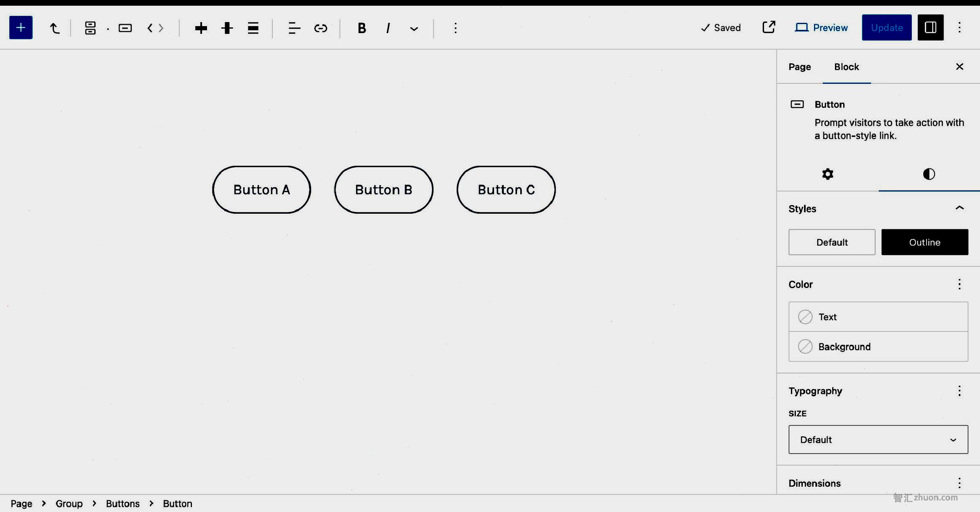980x512 pixels.
Task: Move button right with the arrow
Action: pos(161,28)
